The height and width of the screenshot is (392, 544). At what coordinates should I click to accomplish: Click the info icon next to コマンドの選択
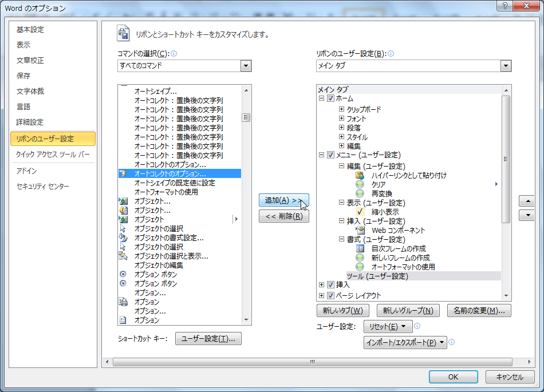[174, 54]
